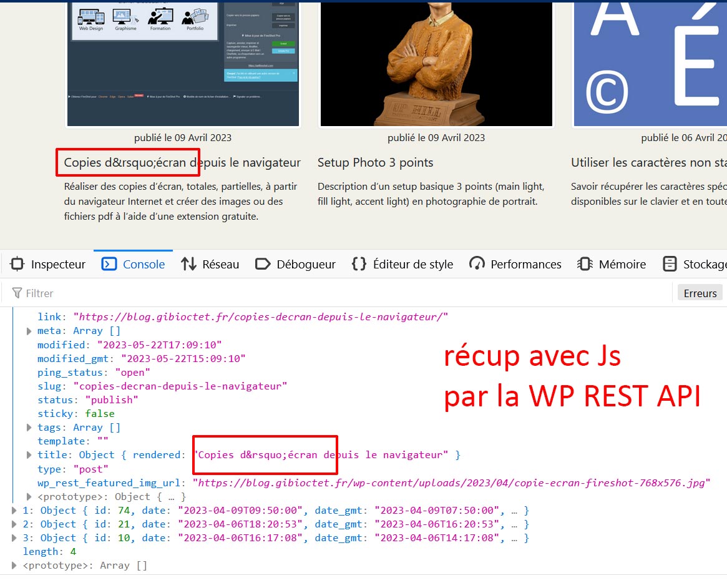Click the template empty string line
This screenshot has height=588, width=727.
coord(73,441)
